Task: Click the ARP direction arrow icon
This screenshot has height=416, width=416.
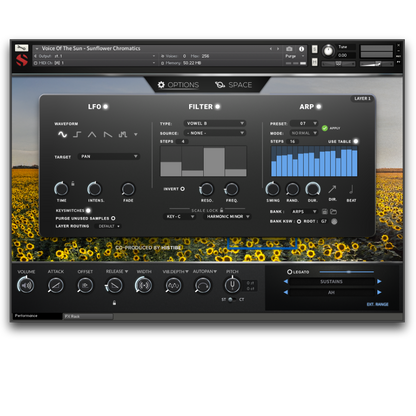Action: (x=332, y=189)
